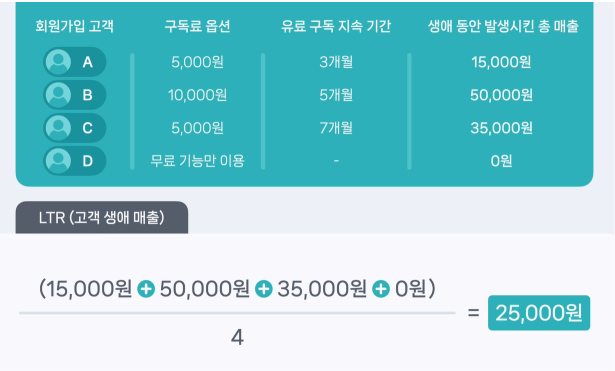615x371 pixels.
Task: Click the 25,000원 result badge
Action: pos(539,313)
